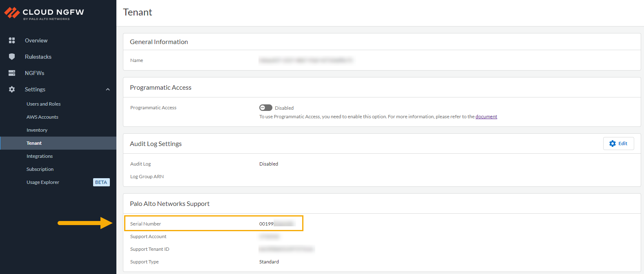644x274 pixels.
Task: Click the Overview grid icon
Action: click(12, 40)
